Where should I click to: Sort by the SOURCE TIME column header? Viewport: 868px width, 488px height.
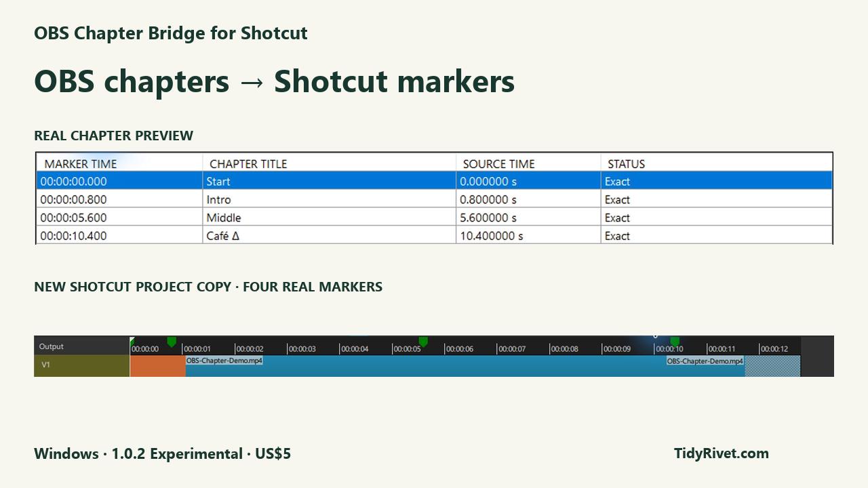point(528,163)
